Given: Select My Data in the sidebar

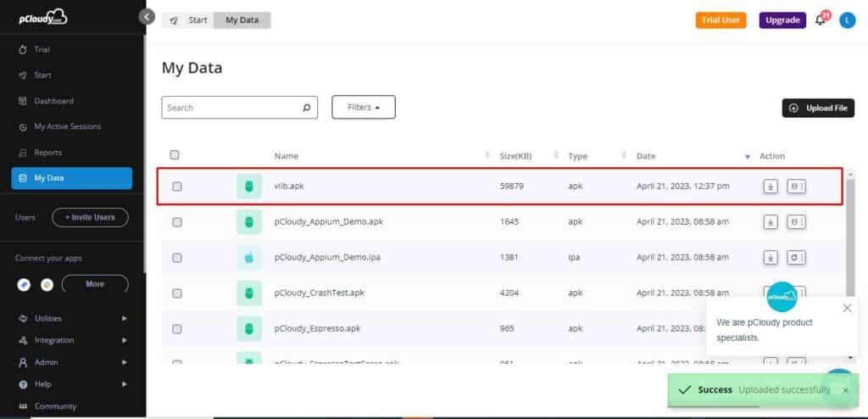Looking at the screenshot, I should point(71,178).
